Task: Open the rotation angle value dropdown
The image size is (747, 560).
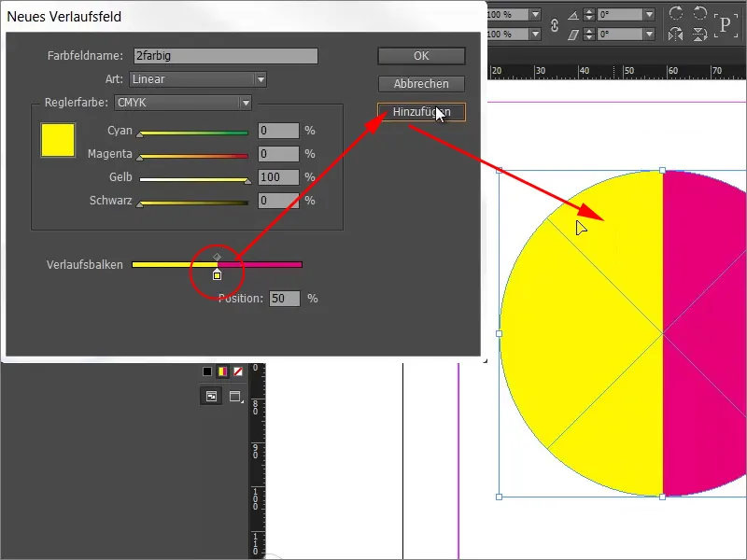Action: (x=649, y=12)
